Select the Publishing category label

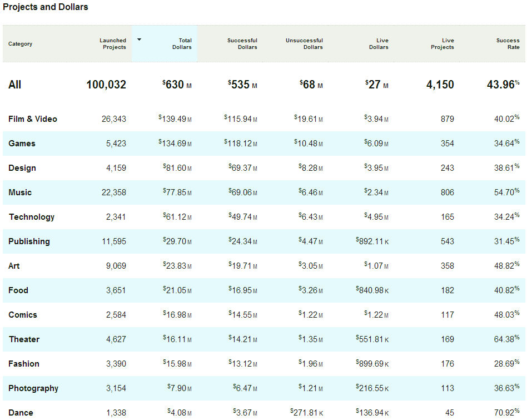pos(29,241)
